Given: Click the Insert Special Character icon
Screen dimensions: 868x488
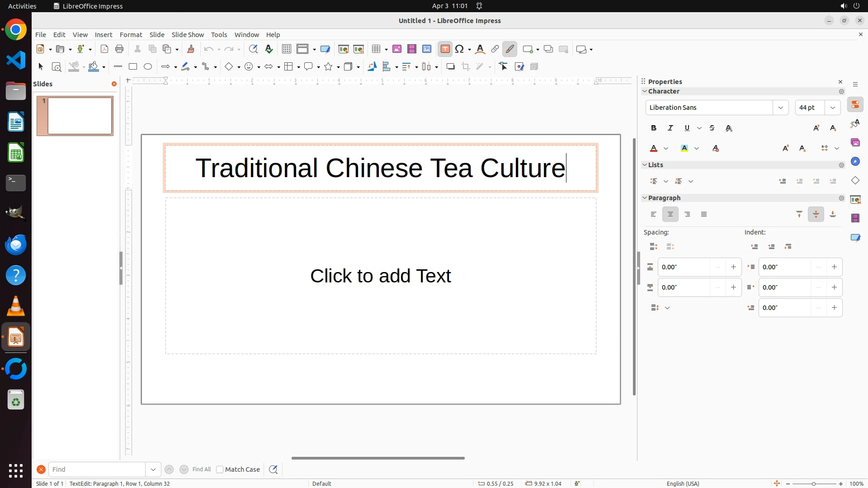Looking at the screenshot, I should [460, 49].
